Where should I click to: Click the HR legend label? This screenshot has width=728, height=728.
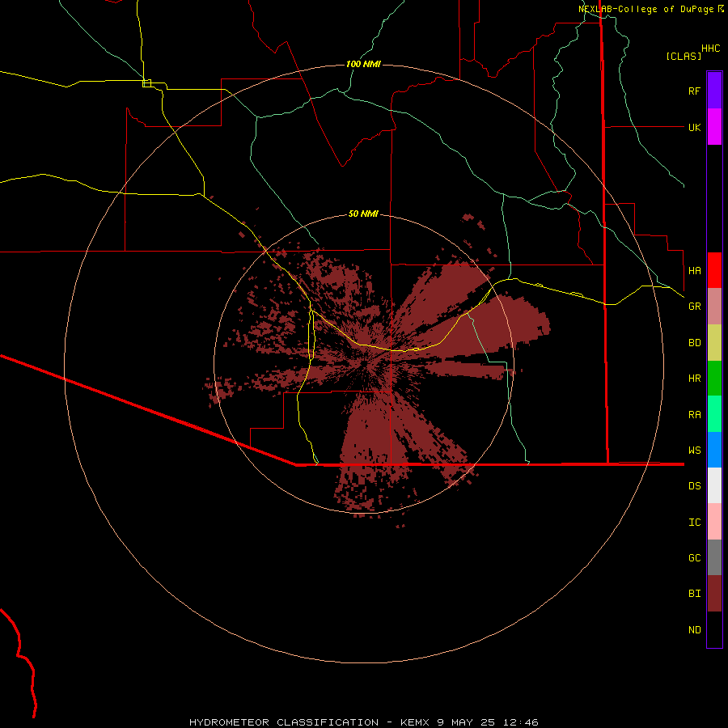coord(694,379)
